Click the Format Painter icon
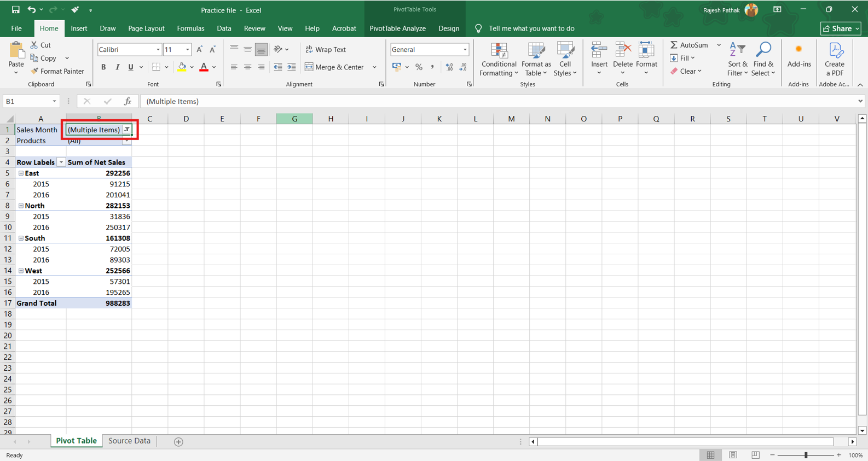868x461 pixels. click(35, 71)
